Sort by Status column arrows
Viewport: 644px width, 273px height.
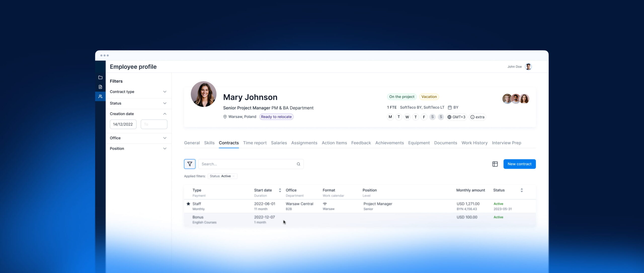tap(522, 190)
